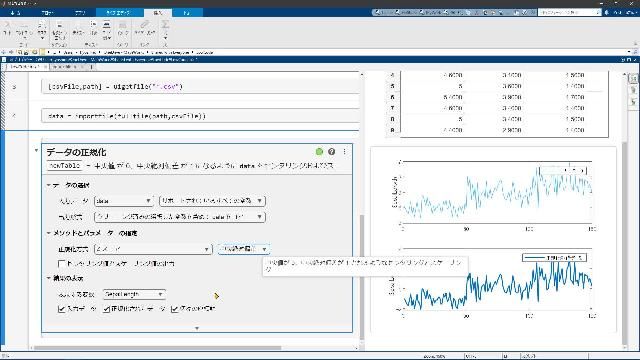Insert a section break
Screen dimensions: 640x360
[59, 30]
